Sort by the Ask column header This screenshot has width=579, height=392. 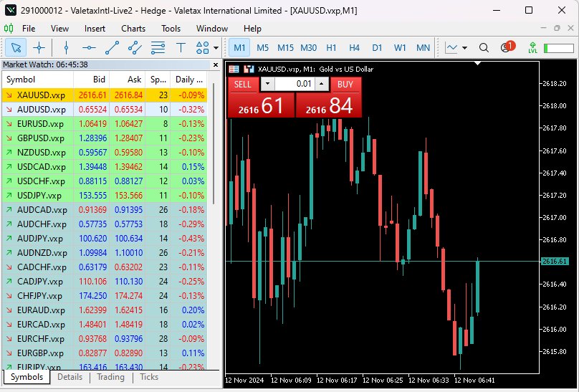click(x=128, y=80)
